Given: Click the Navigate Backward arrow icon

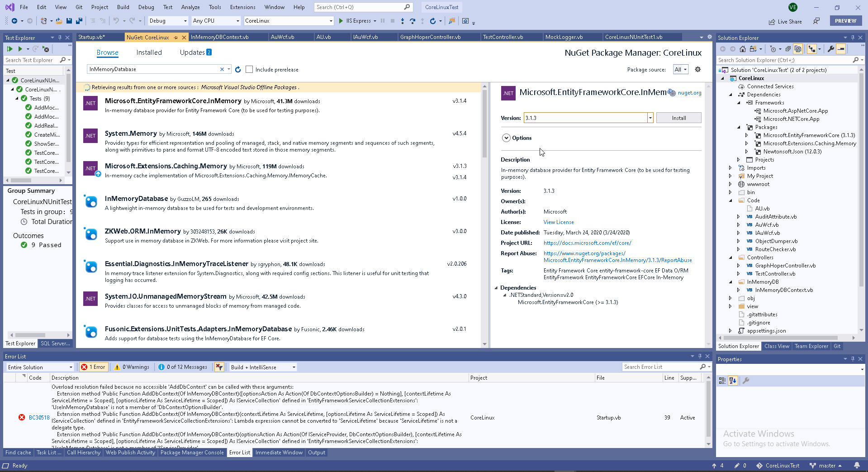Looking at the screenshot, I should coord(14,21).
